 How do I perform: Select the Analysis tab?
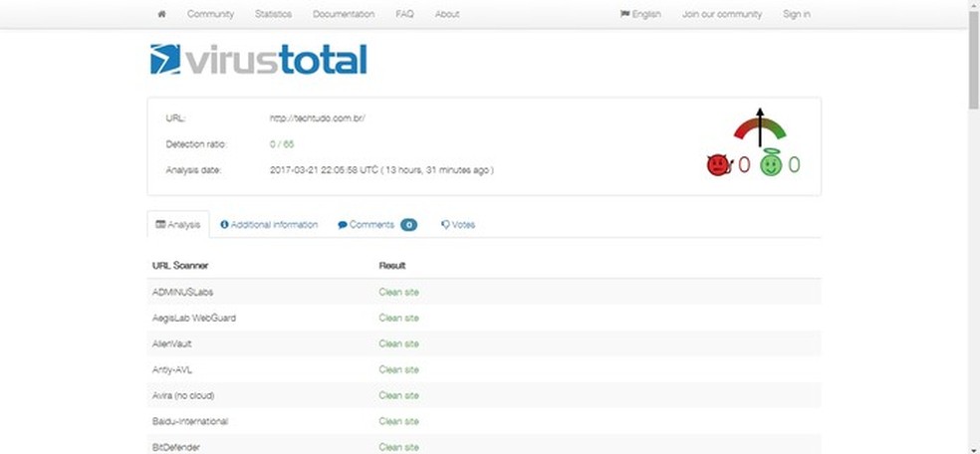pyautogui.click(x=178, y=224)
